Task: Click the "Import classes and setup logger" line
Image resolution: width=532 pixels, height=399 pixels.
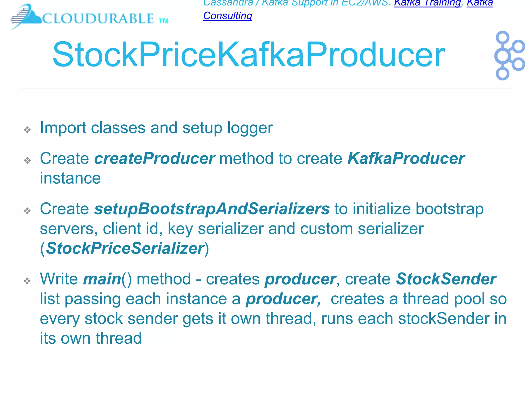Action: (x=156, y=128)
